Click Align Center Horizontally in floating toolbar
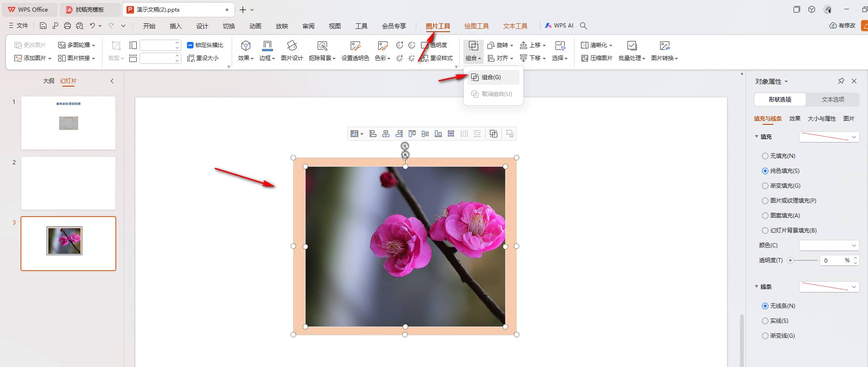868x367 pixels. point(386,134)
